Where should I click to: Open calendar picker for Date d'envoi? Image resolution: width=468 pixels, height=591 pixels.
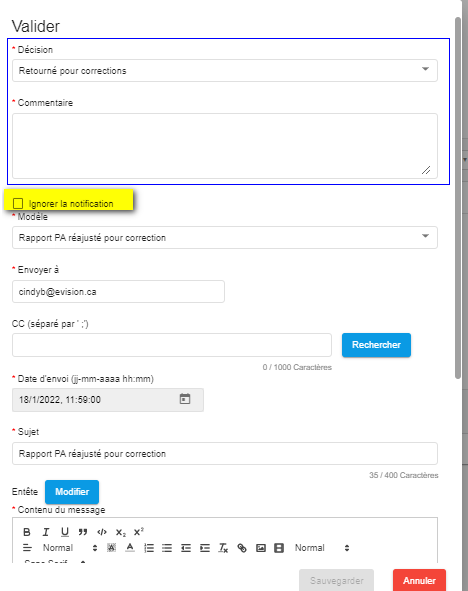click(185, 399)
